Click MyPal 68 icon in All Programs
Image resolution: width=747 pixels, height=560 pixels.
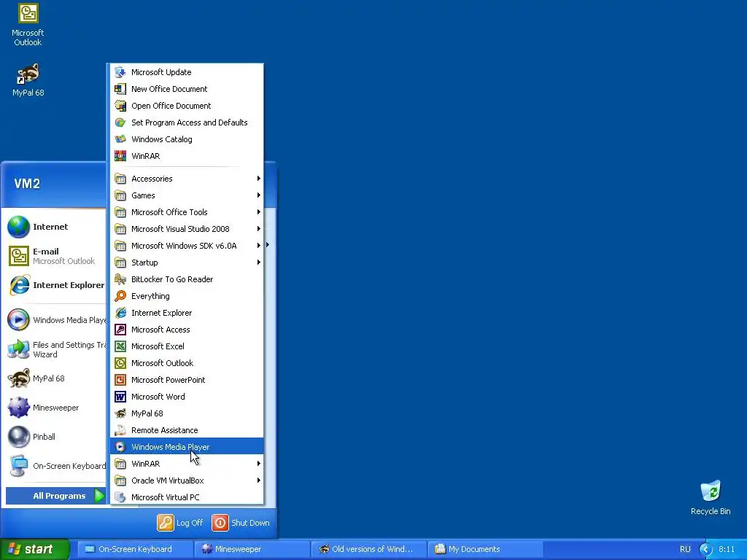pyautogui.click(x=120, y=413)
